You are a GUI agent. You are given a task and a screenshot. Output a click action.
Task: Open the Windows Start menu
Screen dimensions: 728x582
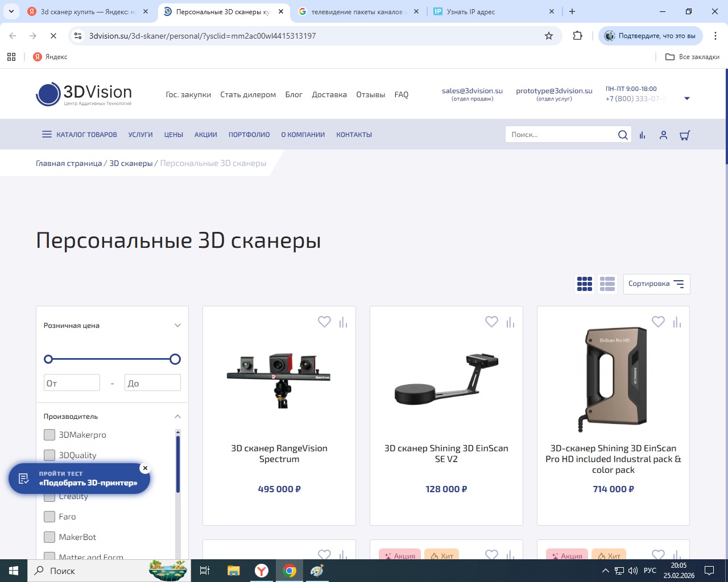point(14,571)
